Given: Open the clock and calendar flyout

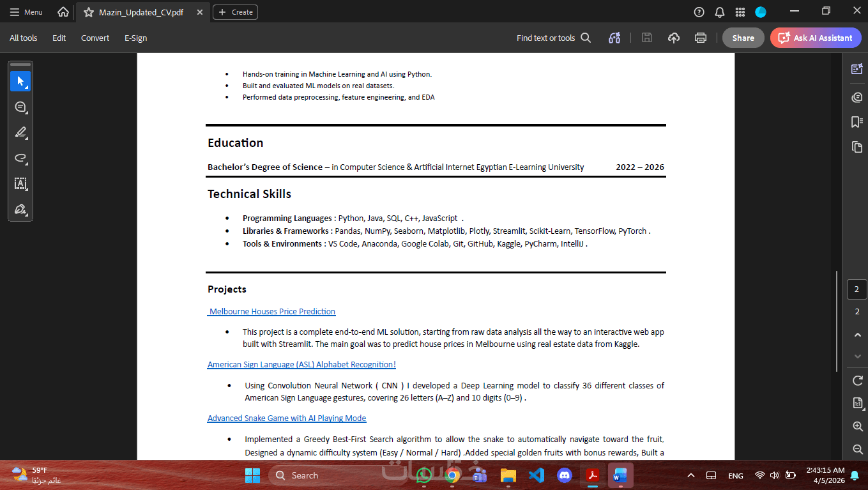Looking at the screenshot, I should (826, 475).
